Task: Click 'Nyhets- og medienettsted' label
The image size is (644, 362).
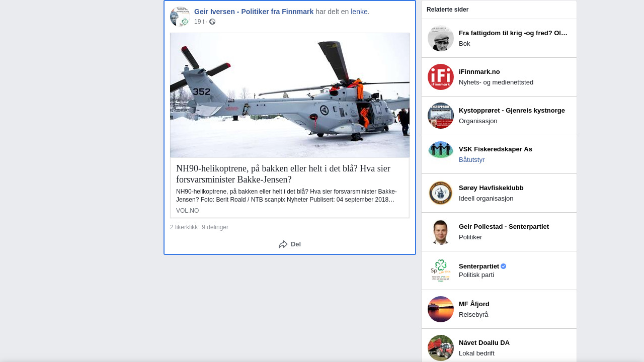Action: (x=496, y=82)
